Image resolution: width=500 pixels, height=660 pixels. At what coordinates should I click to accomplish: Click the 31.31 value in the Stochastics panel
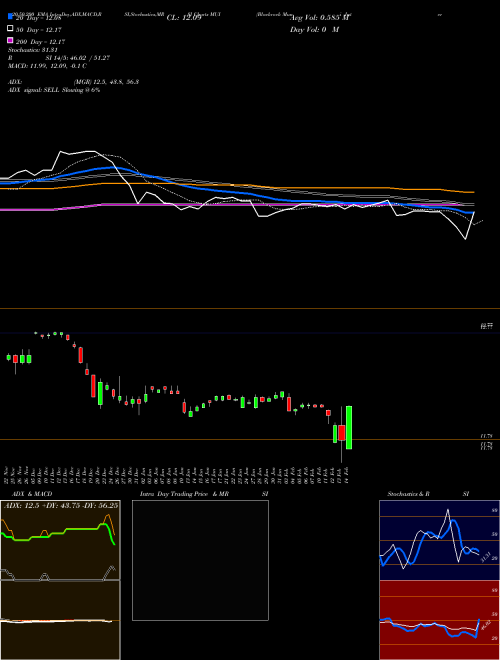[x=484, y=557]
